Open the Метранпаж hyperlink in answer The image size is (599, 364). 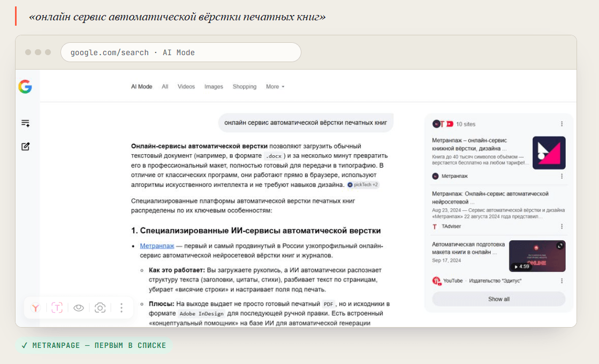click(x=157, y=246)
